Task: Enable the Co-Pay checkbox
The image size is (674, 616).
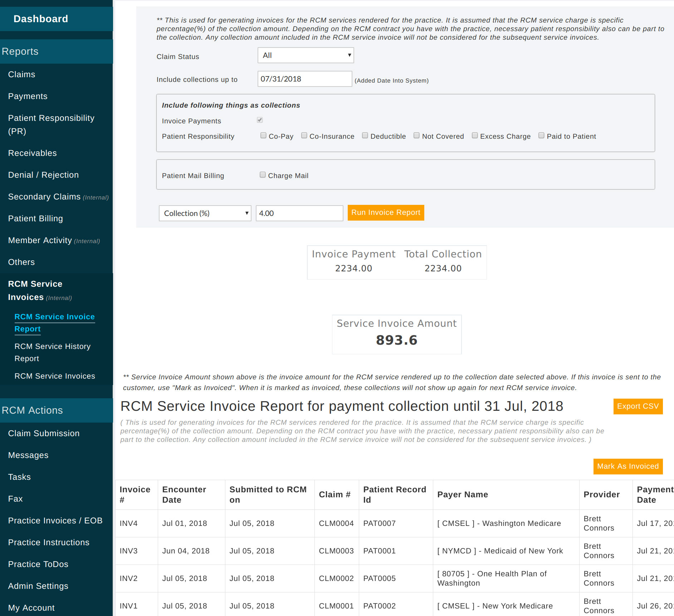Action: pyautogui.click(x=263, y=135)
